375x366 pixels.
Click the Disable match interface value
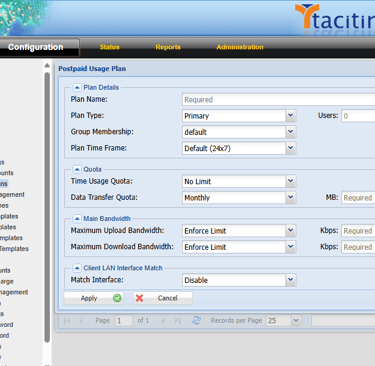196,280
